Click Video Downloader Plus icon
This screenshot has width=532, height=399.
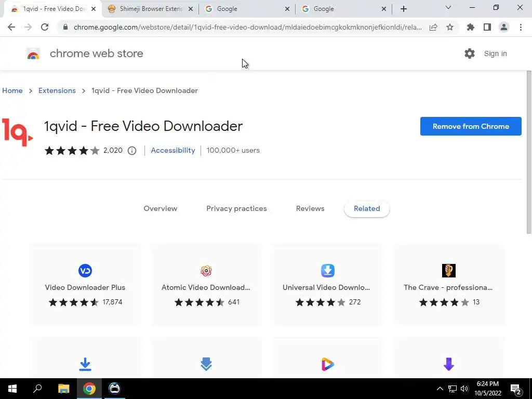[85, 270]
